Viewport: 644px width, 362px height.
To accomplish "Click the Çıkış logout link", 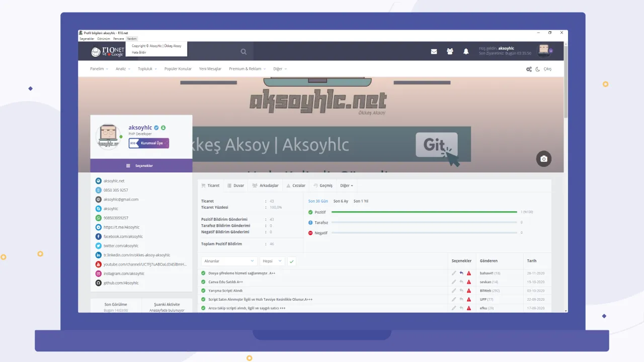I will click(x=547, y=69).
